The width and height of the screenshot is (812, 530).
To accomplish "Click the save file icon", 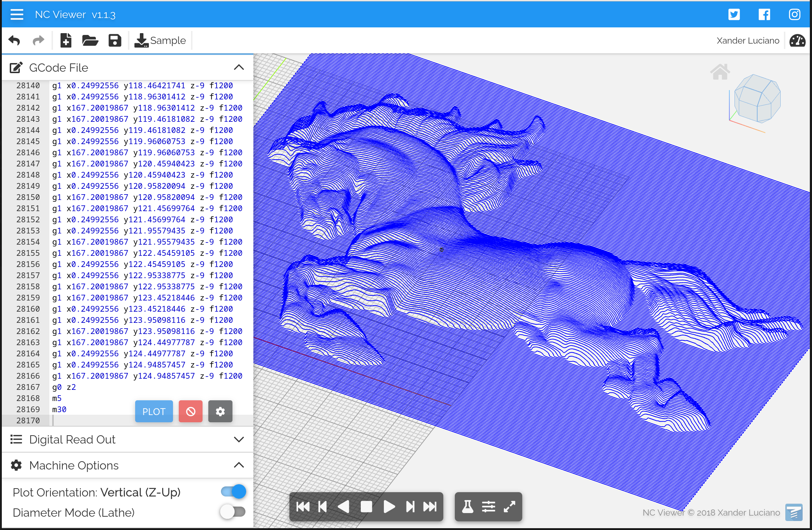I will 115,41.
